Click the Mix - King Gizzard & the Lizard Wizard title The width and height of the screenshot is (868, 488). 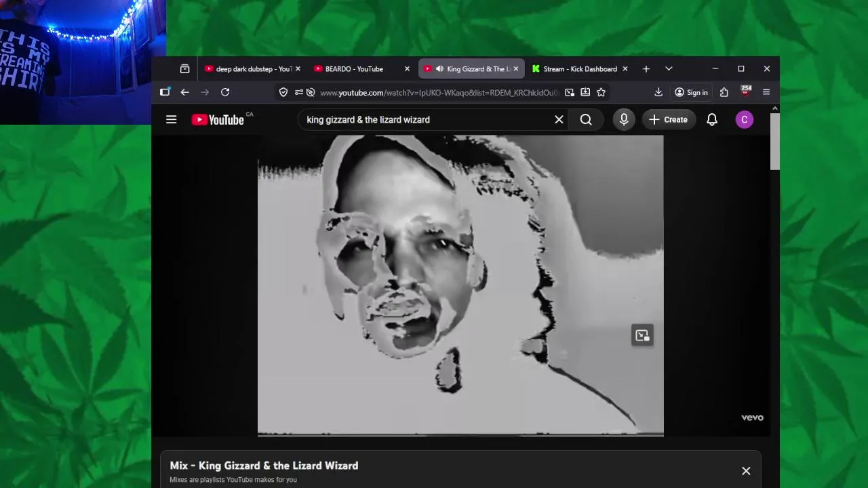(264, 466)
